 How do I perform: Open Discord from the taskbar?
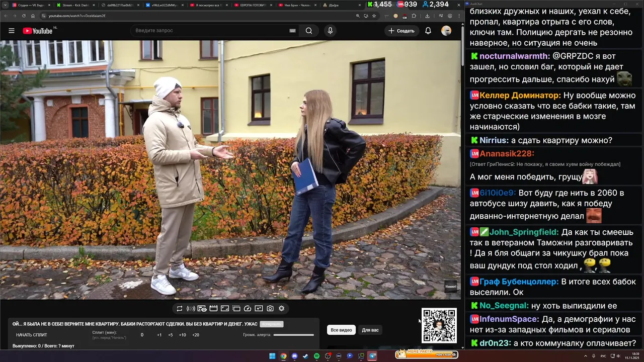point(294,356)
